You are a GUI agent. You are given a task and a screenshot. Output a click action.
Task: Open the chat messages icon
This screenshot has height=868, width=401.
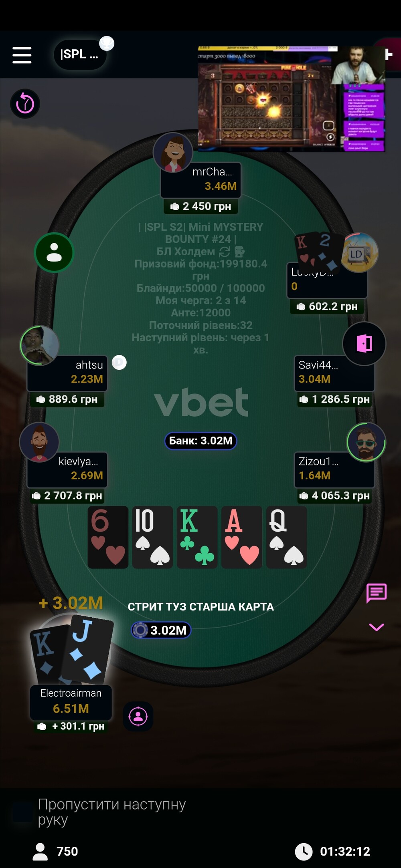pos(377,593)
